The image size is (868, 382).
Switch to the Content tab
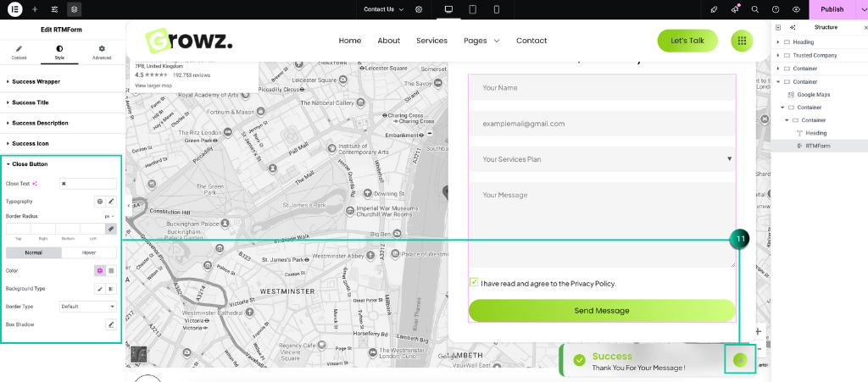pyautogui.click(x=19, y=53)
